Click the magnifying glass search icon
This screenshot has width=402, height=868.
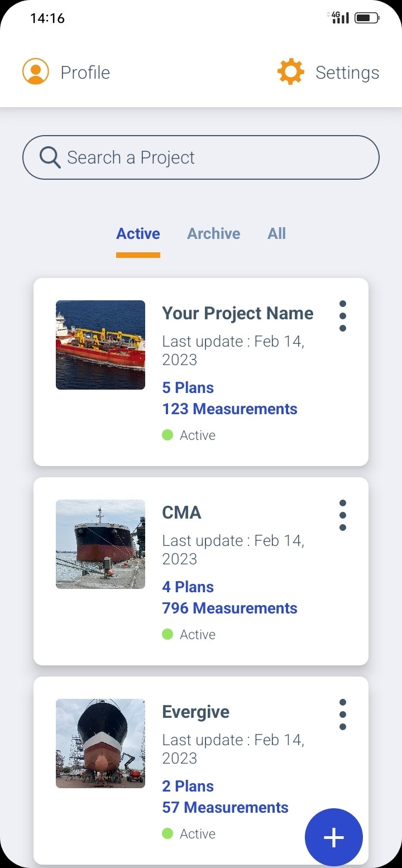(50, 157)
